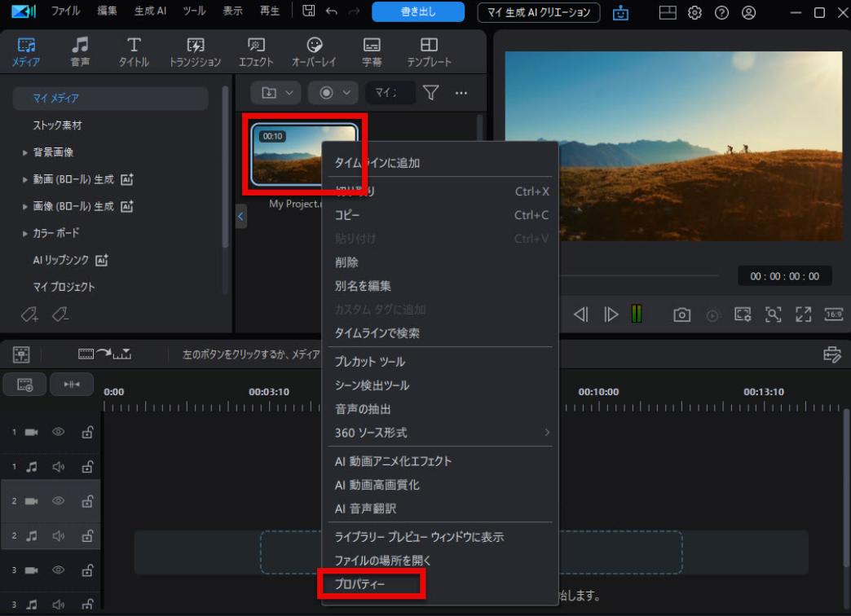Enter fullscreen preview mode
The width and height of the screenshot is (851, 616).
coord(803,314)
